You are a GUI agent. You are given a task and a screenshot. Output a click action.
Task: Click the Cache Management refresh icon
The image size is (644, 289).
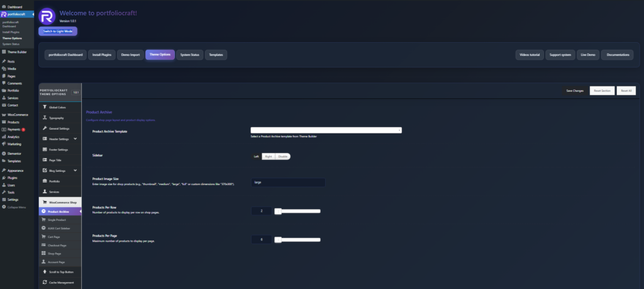44,283
